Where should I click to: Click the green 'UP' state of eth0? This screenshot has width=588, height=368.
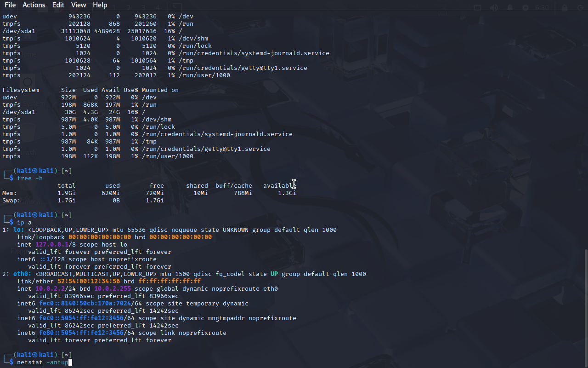(x=274, y=274)
